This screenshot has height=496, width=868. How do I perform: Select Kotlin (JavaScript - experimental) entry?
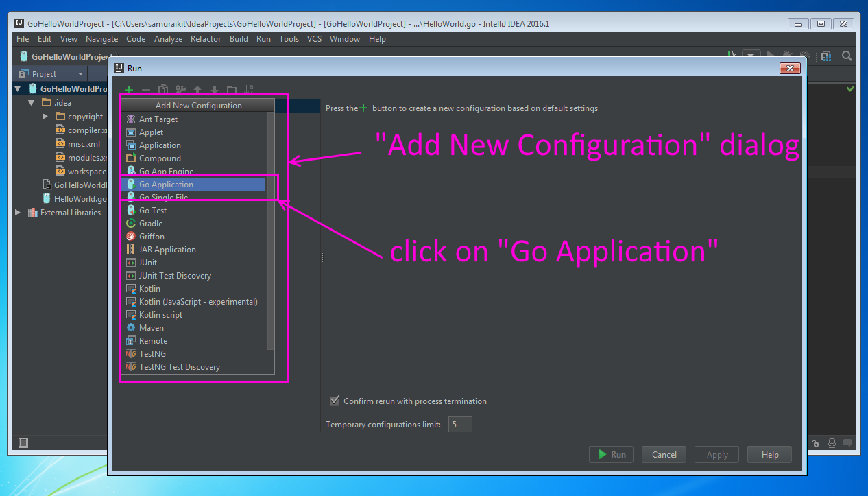coord(193,302)
